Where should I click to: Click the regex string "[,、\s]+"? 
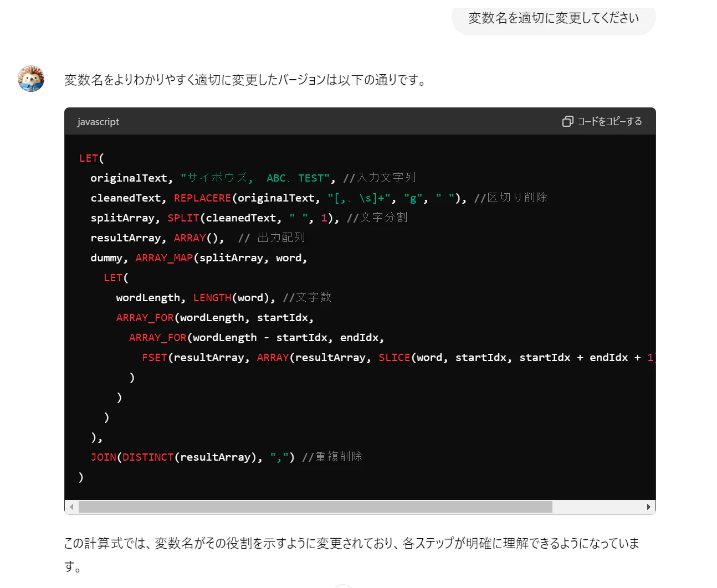pyautogui.click(x=358, y=198)
